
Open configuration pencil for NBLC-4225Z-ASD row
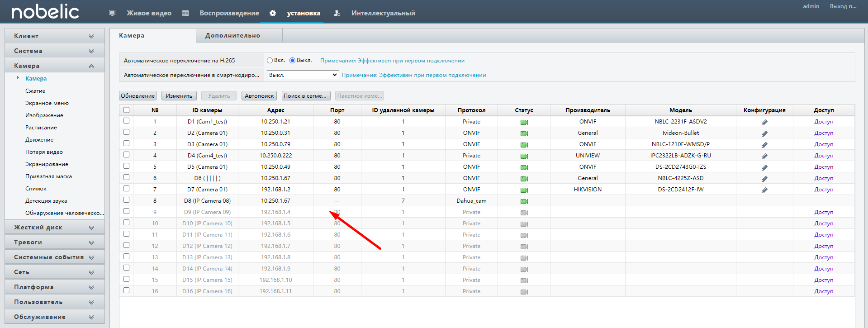point(764,179)
